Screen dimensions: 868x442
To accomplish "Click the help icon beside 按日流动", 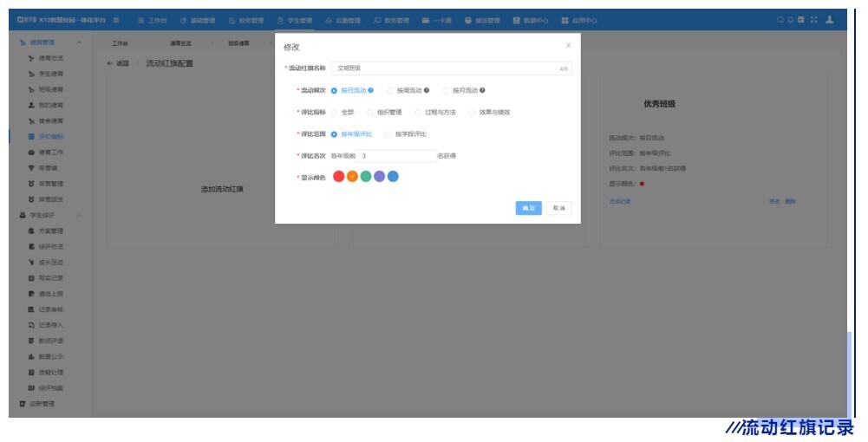I will click(x=371, y=90).
